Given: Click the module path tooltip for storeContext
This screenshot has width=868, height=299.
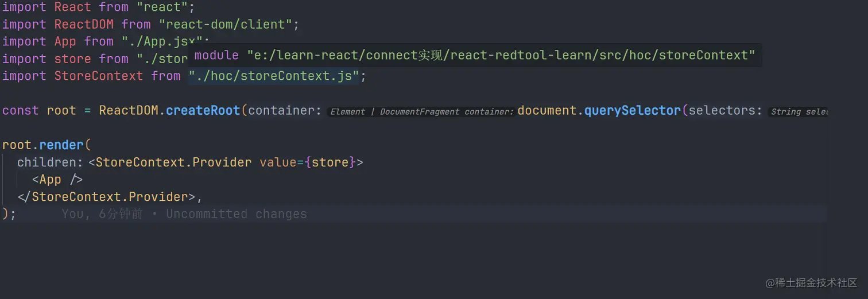Looking at the screenshot, I should pos(475,56).
